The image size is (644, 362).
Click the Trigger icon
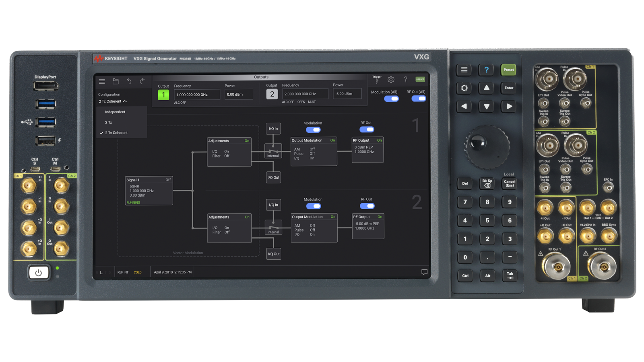(x=377, y=80)
